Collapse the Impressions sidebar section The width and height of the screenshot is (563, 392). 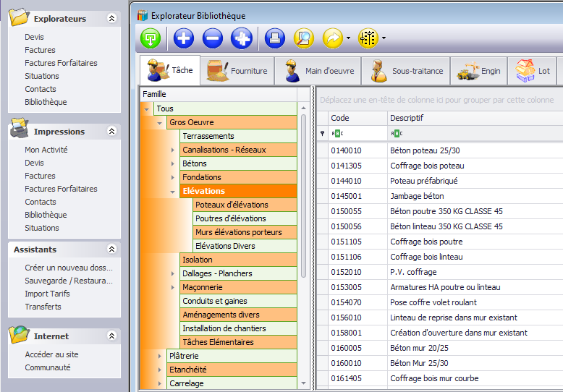coord(111,132)
